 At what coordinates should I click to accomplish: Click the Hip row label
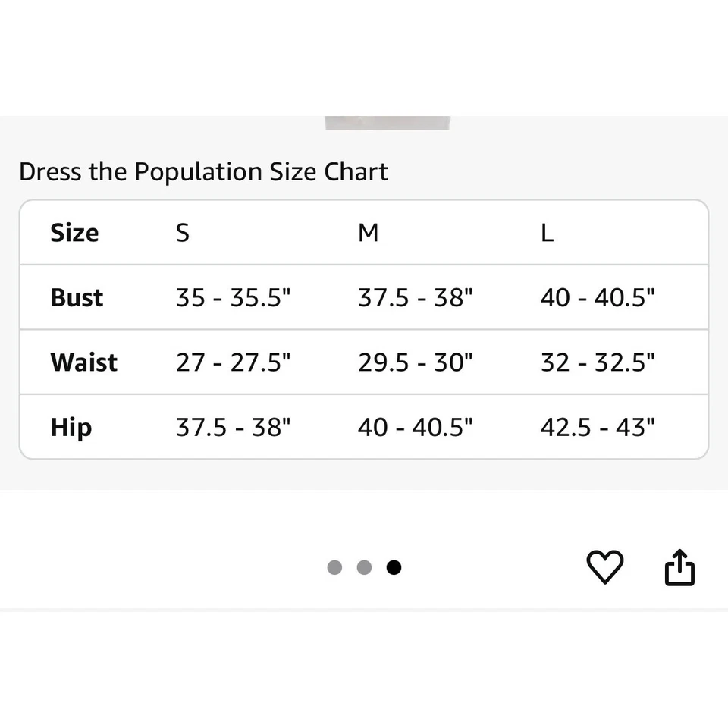coord(71,427)
